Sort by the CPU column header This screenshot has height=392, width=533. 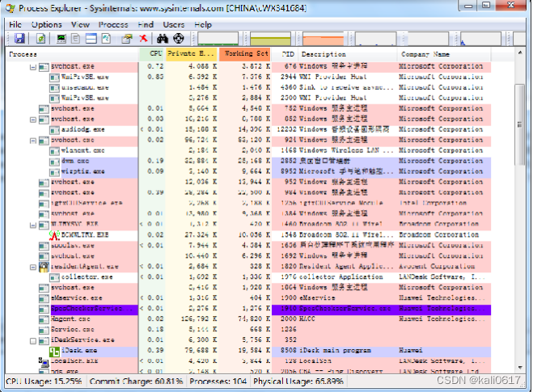coord(152,54)
